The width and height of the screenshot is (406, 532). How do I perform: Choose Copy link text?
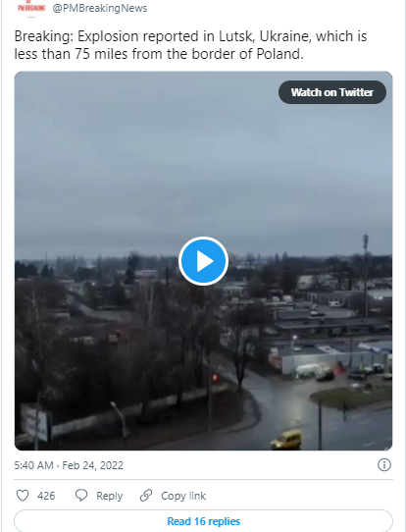click(x=183, y=496)
